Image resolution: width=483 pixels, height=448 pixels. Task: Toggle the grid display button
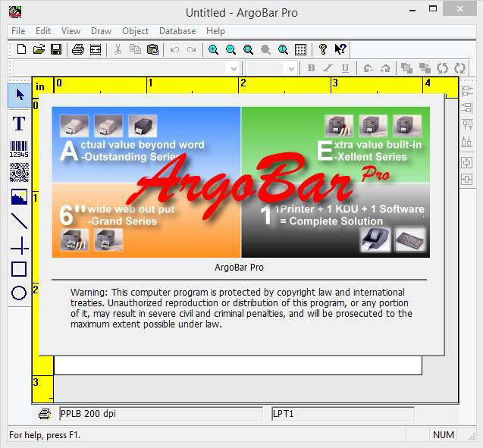[300, 49]
